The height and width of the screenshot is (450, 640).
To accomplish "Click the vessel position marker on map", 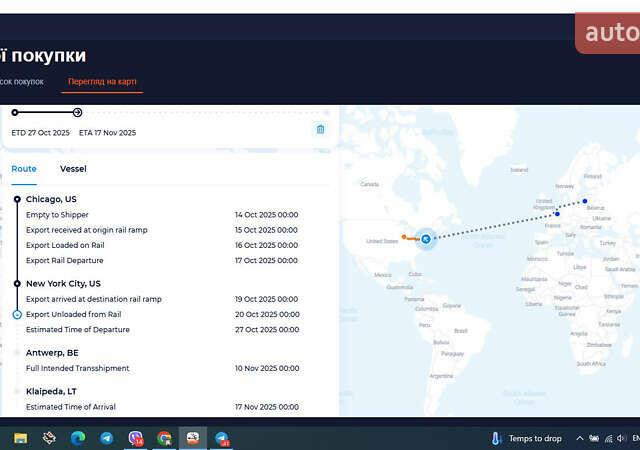I will tap(426, 238).
